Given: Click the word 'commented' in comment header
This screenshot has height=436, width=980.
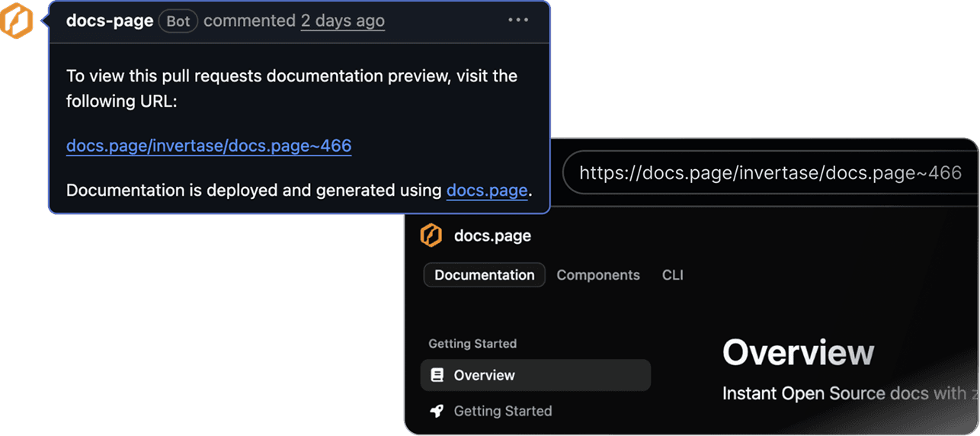Looking at the screenshot, I should (249, 21).
